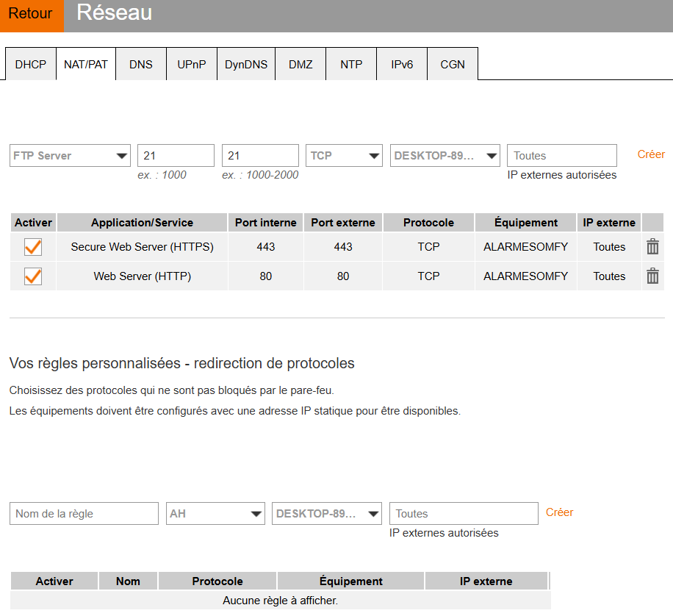Switch to the IPv6 tab
The height and width of the screenshot is (616, 673).
[402, 65]
